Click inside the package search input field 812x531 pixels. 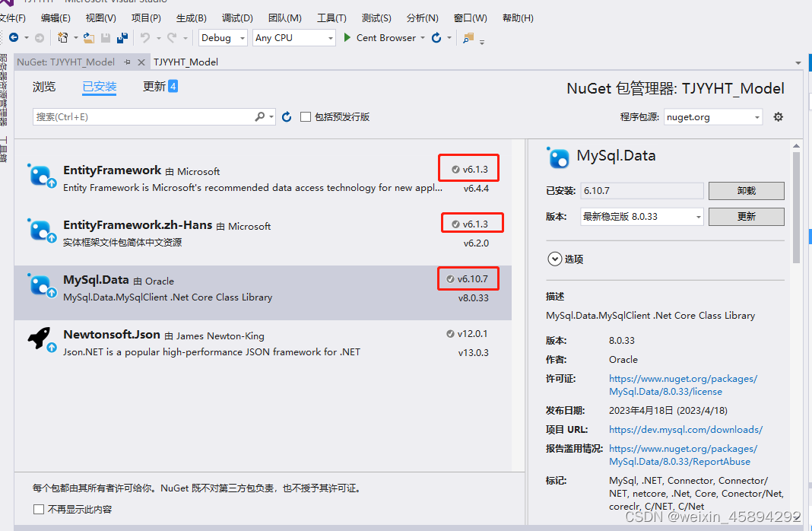[137, 116]
